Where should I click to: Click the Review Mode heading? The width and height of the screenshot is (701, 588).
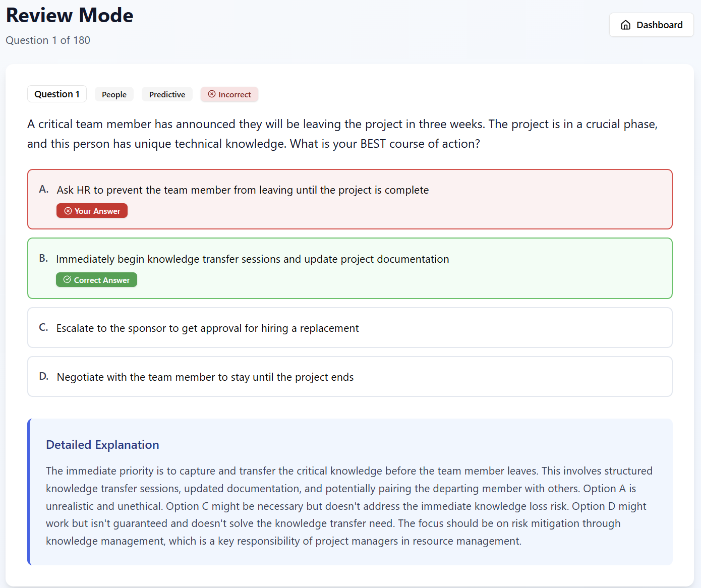pyautogui.click(x=69, y=16)
